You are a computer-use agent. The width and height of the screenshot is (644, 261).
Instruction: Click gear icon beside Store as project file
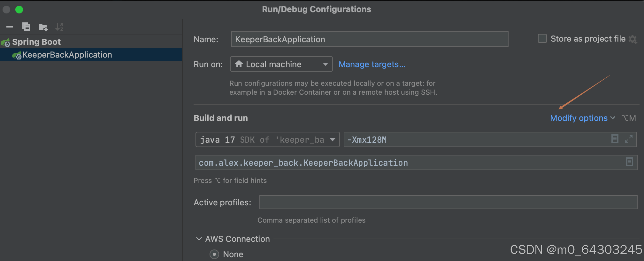(632, 39)
